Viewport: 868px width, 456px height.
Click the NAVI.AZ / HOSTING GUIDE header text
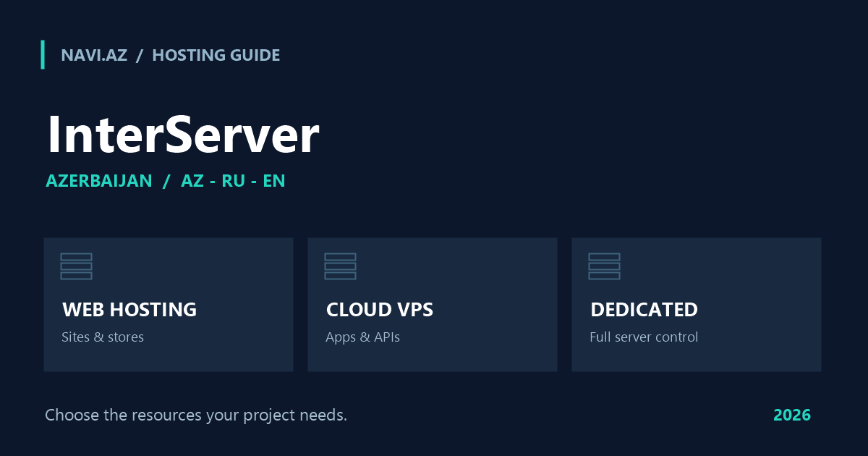point(171,55)
